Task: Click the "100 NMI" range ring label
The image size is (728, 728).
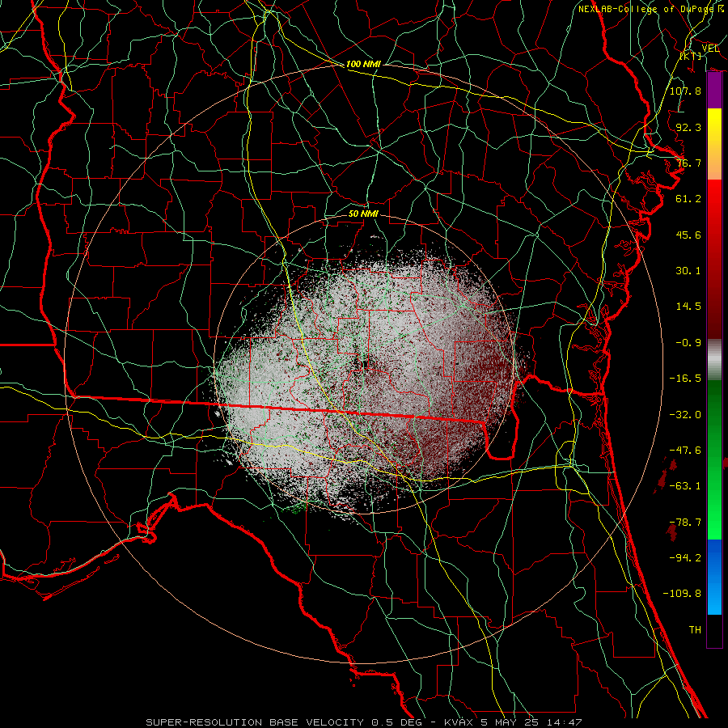Action: pos(363,64)
